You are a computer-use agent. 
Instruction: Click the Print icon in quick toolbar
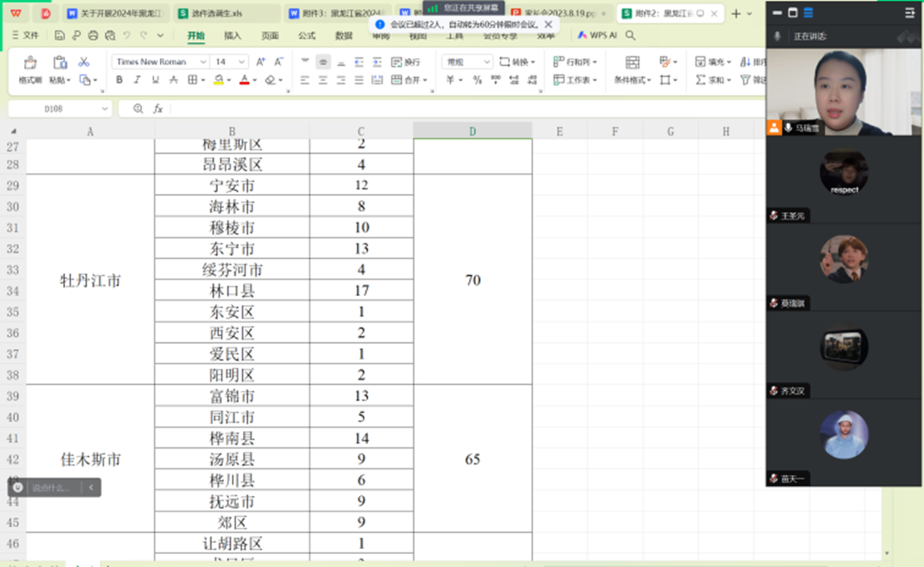point(93,36)
